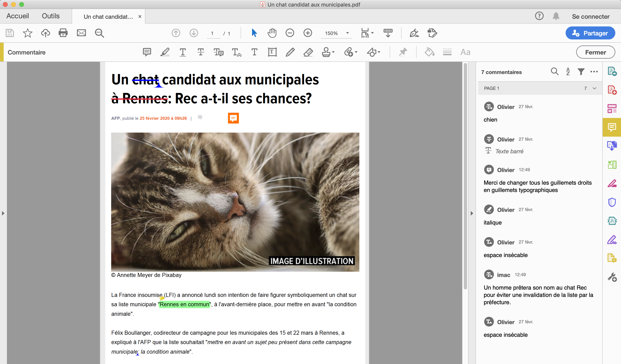
Task: Open the Create PDF side tool icon
Action: [x=612, y=90]
